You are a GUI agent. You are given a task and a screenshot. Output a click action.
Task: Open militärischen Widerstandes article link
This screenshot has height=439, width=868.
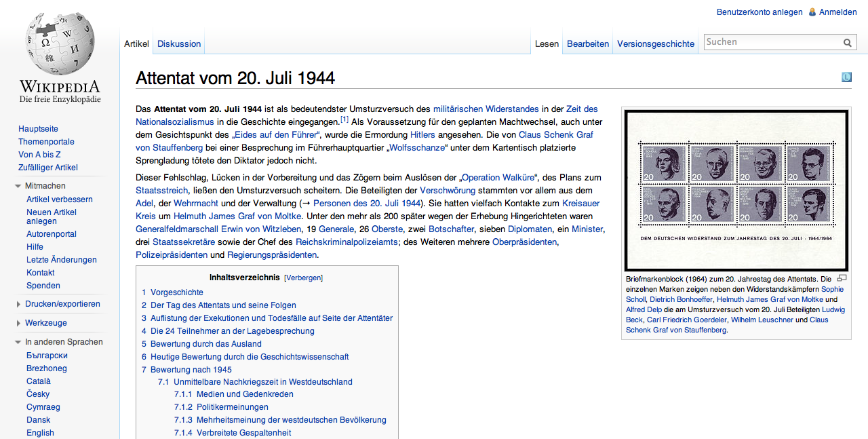tap(486, 109)
